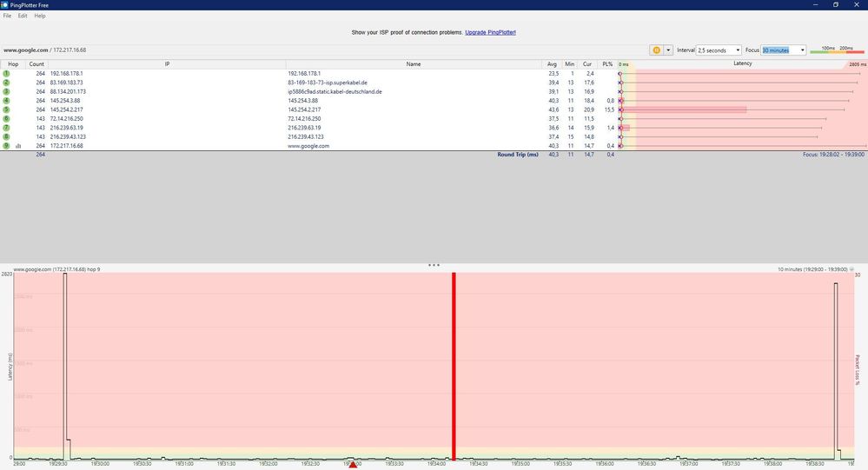Click the Cur column header
Image resolution: width=868 pixels, height=470 pixels.
pyautogui.click(x=587, y=64)
